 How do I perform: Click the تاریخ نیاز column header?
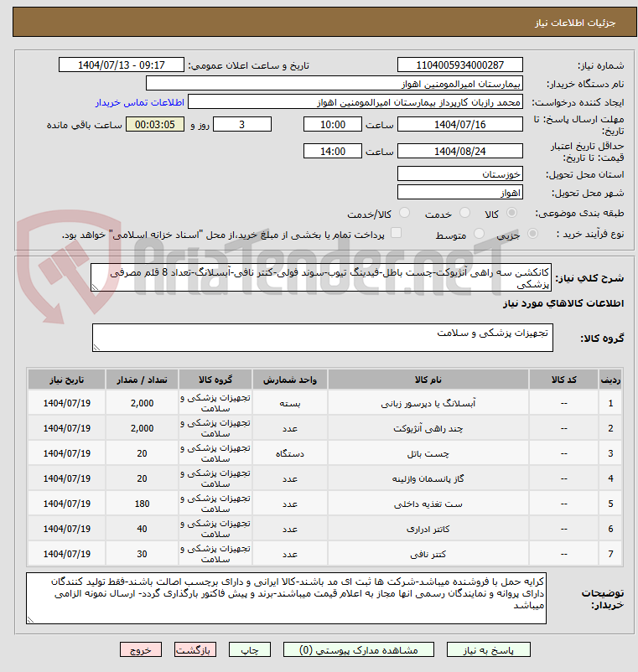point(66,380)
